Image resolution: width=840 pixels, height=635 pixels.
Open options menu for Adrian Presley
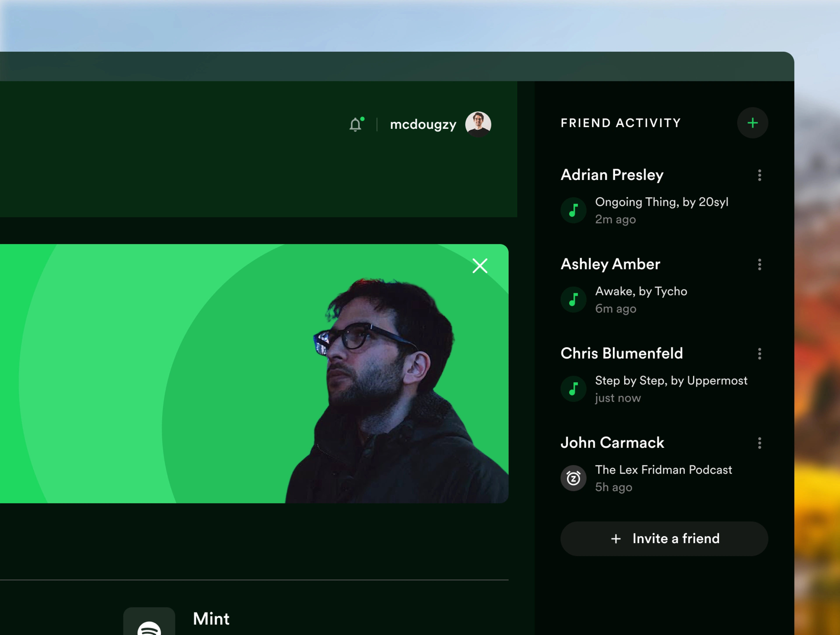[x=759, y=175]
